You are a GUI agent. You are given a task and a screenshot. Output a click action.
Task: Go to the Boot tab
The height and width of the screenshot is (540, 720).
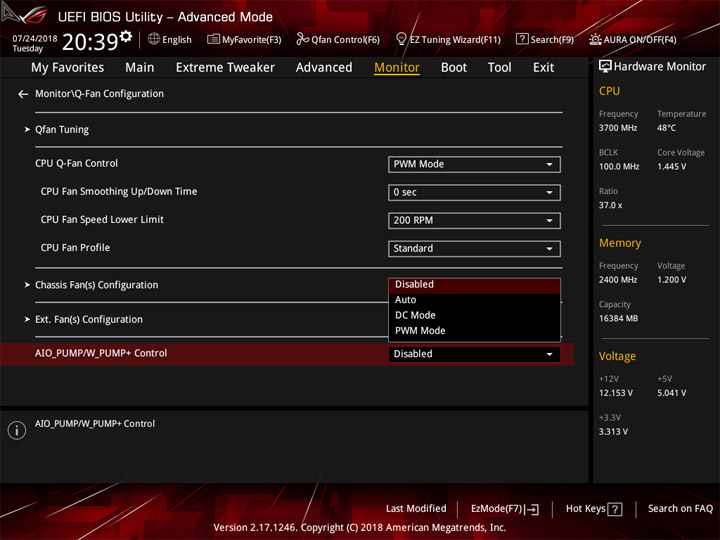[x=454, y=68]
